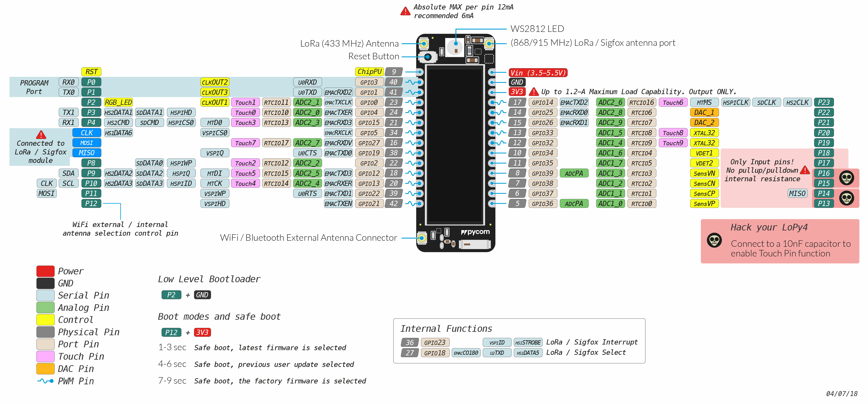Image resolution: width=868 pixels, height=404 pixels.
Task: Click the warning icon above Connected to LoRa text
Action: pyautogui.click(x=41, y=135)
